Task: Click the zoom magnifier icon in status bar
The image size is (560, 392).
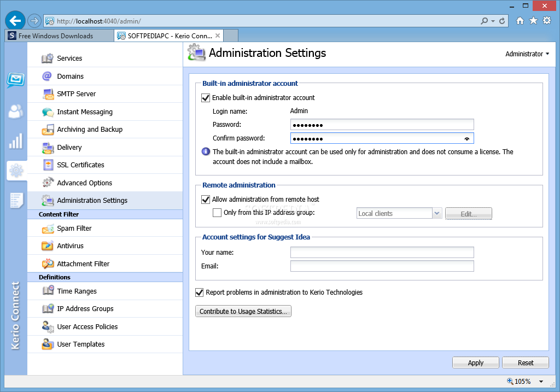Action: tap(510, 381)
